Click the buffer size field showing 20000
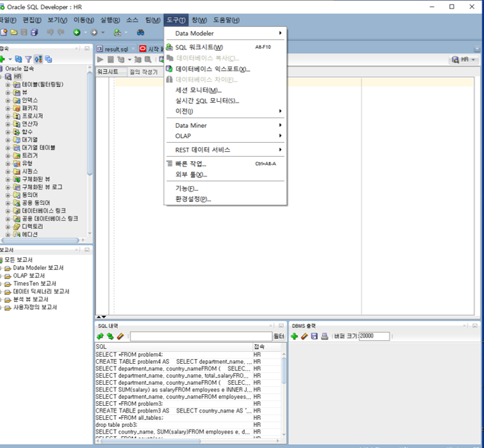 [x=375, y=336]
